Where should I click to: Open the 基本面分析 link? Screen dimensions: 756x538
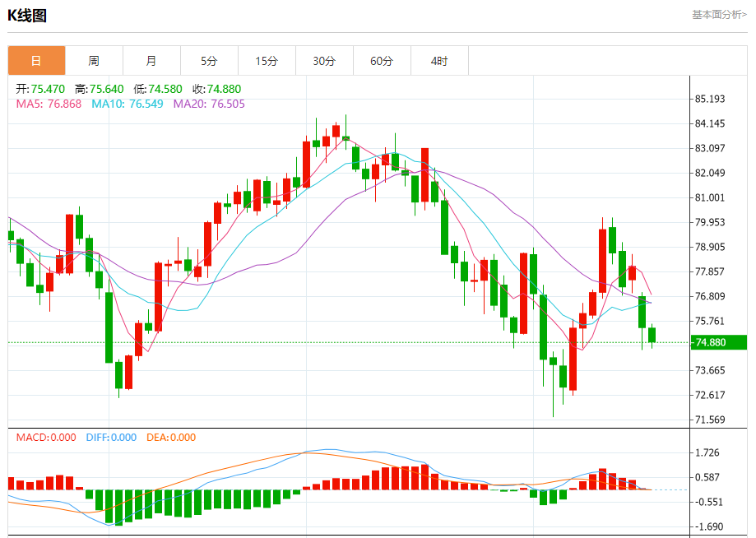pyautogui.click(x=719, y=15)
